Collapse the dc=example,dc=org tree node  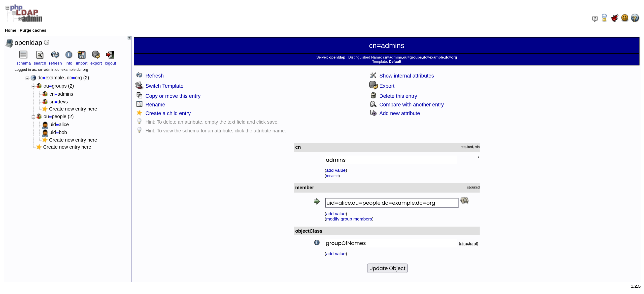(x=27, y=78)
